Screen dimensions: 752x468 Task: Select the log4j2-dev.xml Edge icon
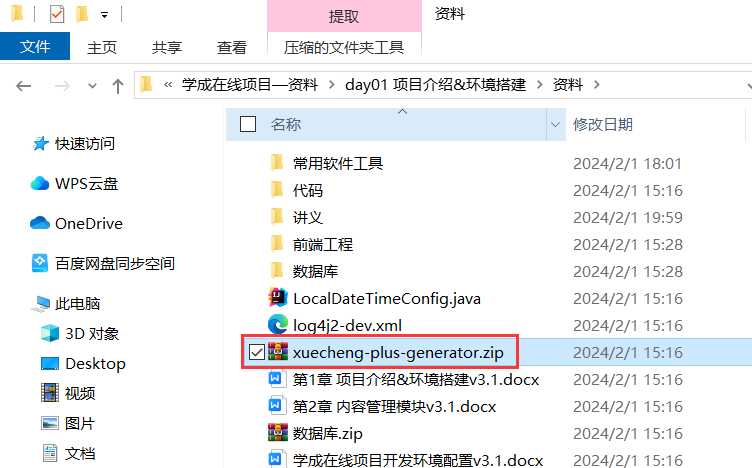tap(277, 325)
